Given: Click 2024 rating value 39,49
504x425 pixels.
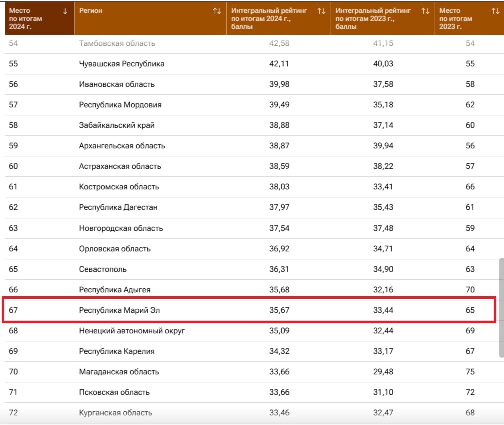Looking at the screenshot, I should point(279,105).
